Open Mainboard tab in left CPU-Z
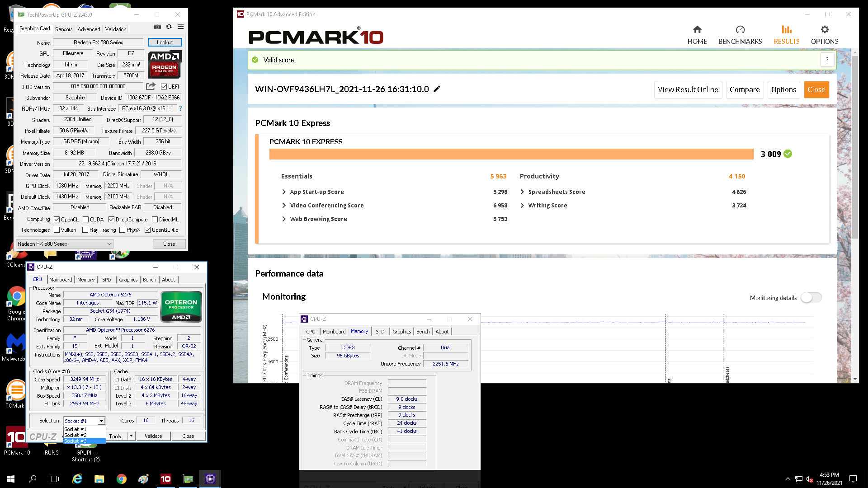Screen dimensions: 868x488 [x=61, y=280]
